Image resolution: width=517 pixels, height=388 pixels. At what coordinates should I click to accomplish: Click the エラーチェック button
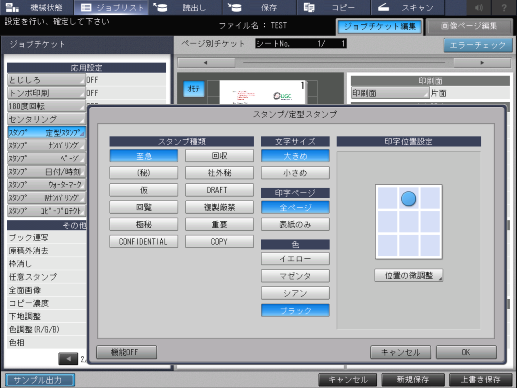point(478,45)
